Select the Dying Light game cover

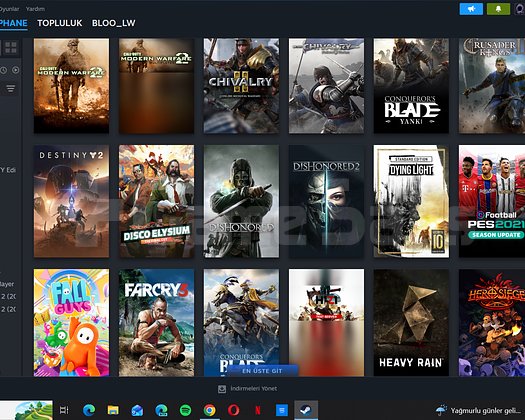(x=411, y=201)
